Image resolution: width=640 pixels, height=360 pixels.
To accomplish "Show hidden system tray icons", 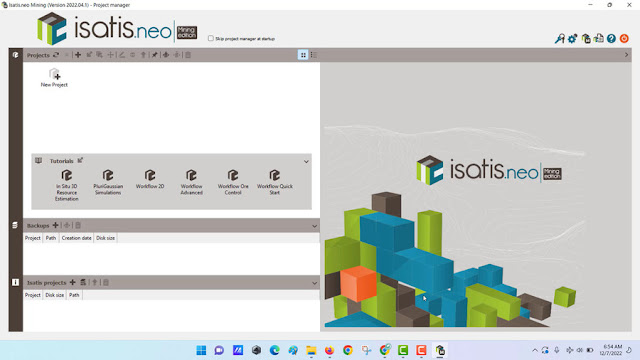I will pyautogui.click(x=535, y=350).
